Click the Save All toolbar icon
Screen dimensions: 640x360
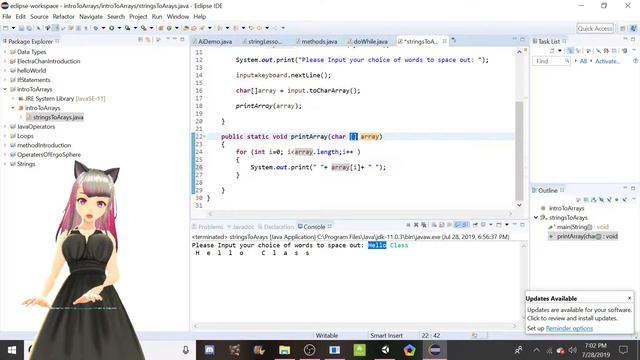coord(29,28)
